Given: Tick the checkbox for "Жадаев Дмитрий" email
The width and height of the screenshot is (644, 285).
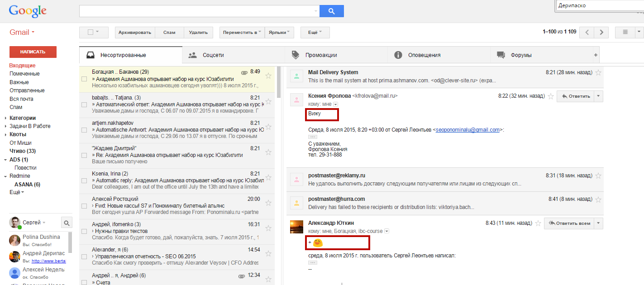Looking at the screenshot, I should [84, 155].
